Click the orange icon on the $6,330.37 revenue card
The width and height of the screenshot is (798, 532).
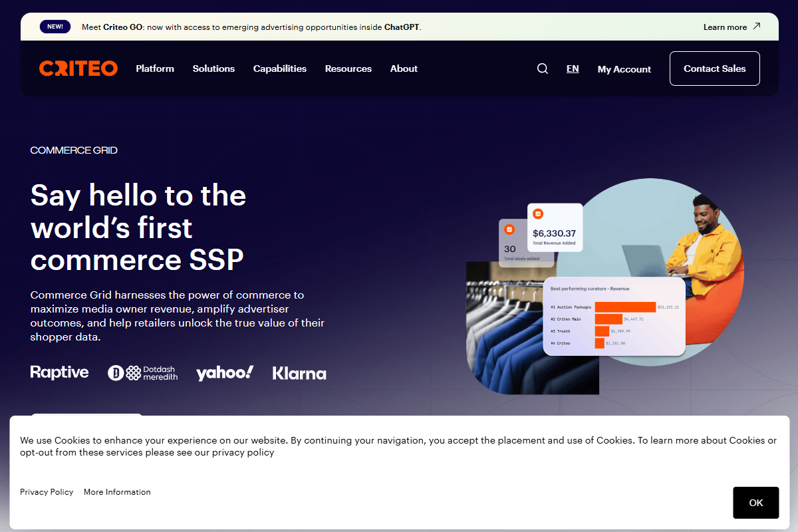[538, 214]
